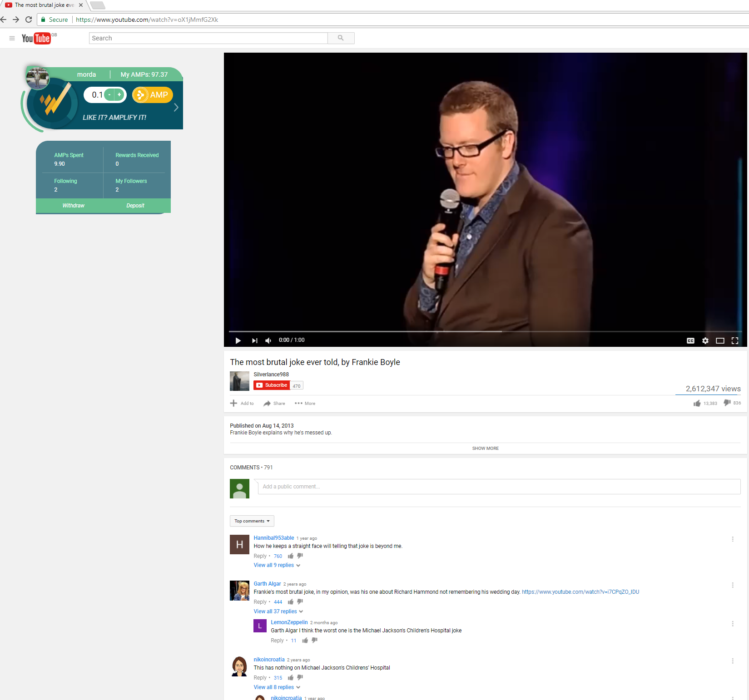
Task: Seek on the video progress bar
Action: click(485, 331)
